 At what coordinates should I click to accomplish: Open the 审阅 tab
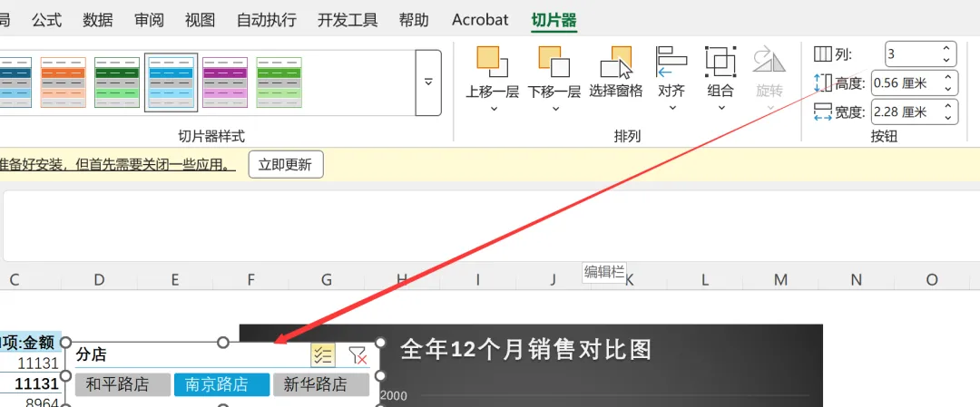pyautogui.click(x=150, y=20)
